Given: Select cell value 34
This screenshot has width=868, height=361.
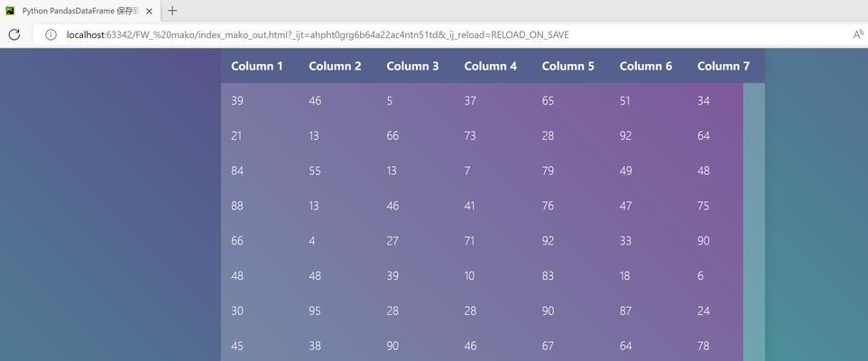Looking at the screenshot, I should tap(704, 101).
